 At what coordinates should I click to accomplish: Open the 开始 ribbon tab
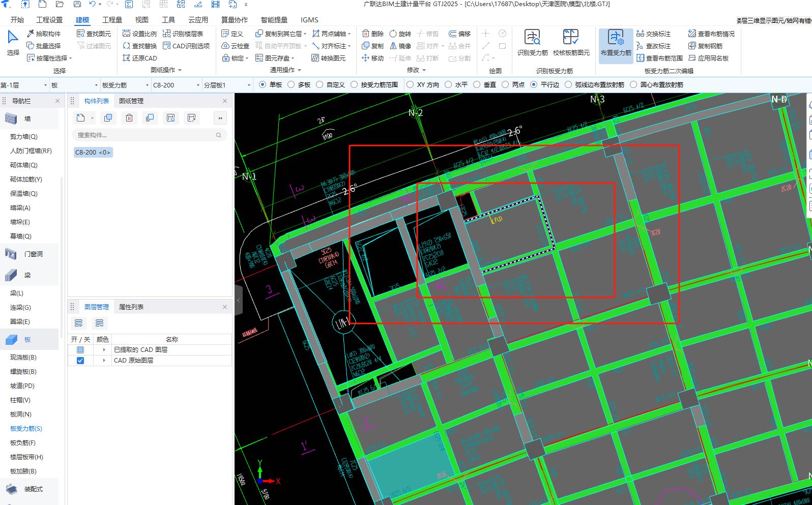coord(17,20)
